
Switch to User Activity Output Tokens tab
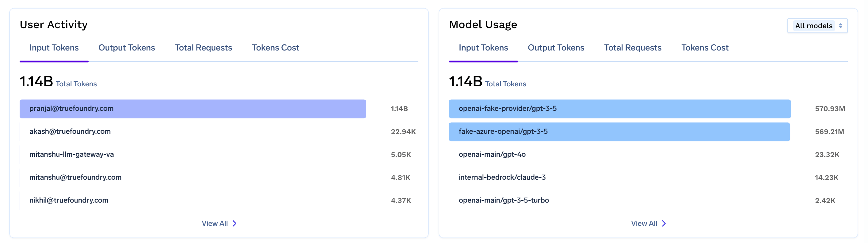point(126,48)
